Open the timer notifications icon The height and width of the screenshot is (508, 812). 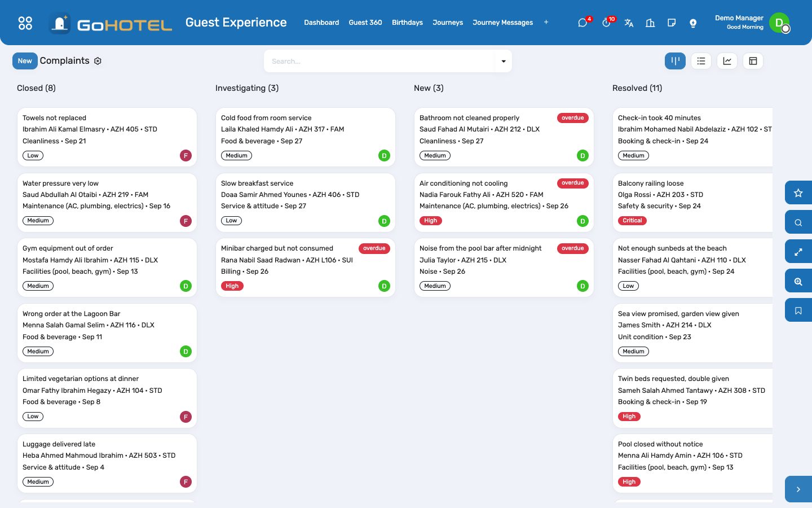click(607, 23)
